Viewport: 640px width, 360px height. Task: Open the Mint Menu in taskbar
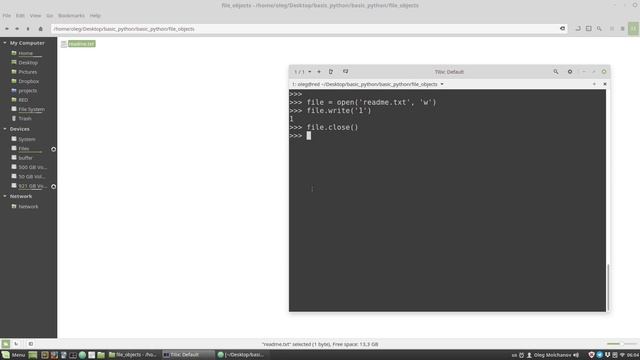tap(13, 355)
